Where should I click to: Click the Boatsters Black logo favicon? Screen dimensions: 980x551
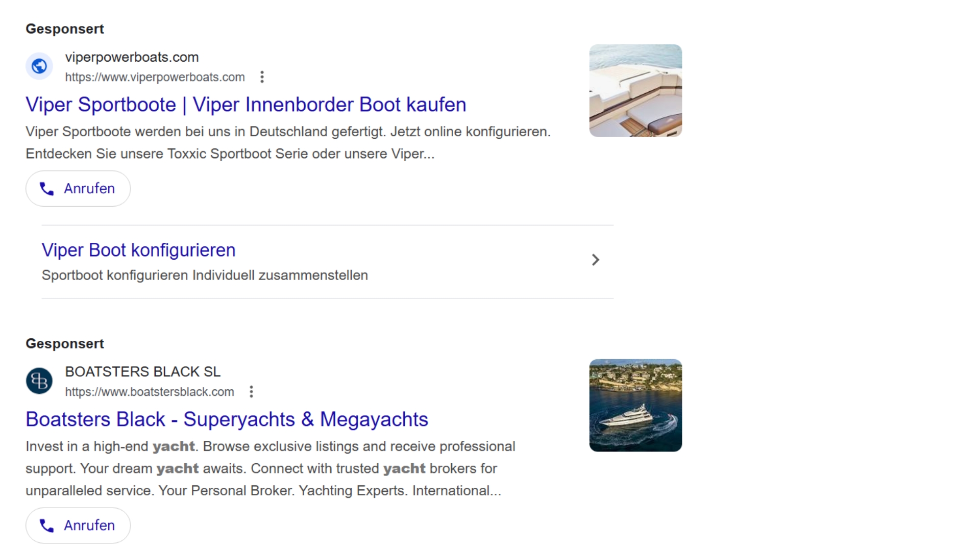(39, 381)
